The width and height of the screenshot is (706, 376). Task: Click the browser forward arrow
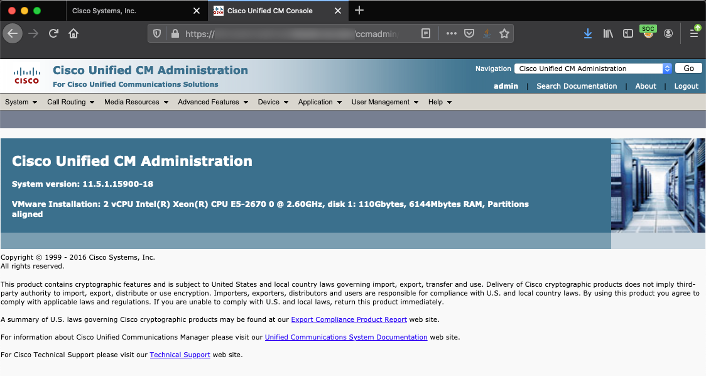(x=33, y=34)
